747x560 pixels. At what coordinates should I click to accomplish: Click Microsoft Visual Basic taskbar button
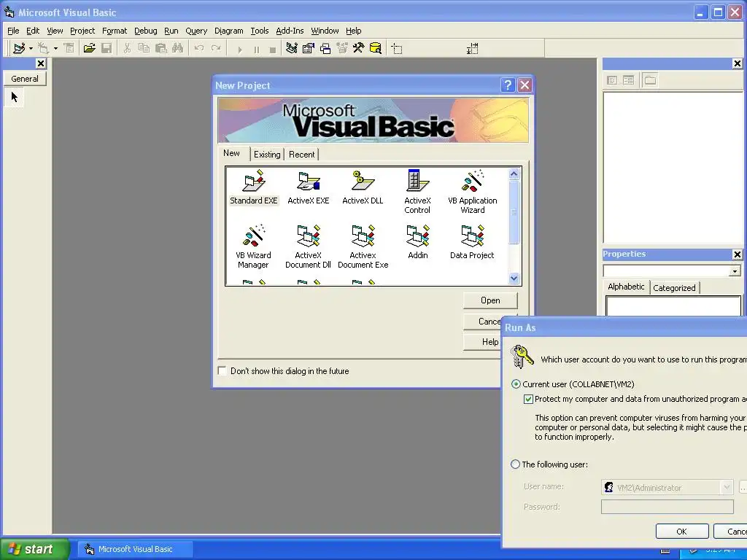135,549
